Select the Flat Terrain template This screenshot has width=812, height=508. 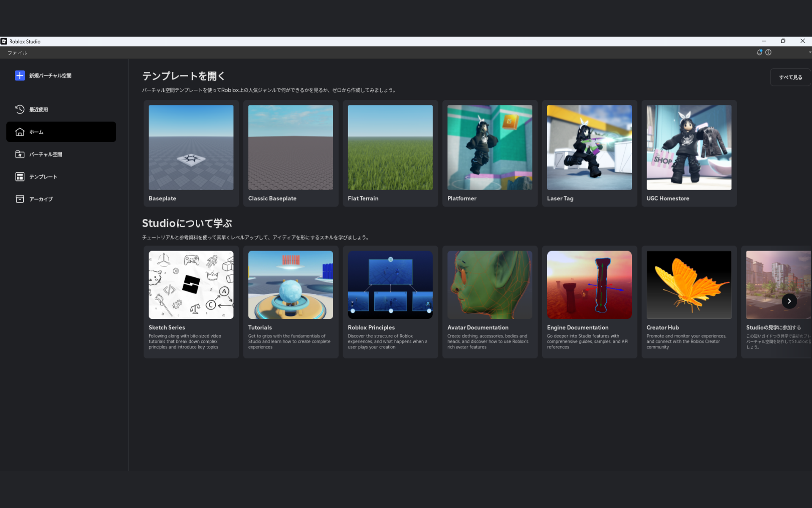point(390,147)
